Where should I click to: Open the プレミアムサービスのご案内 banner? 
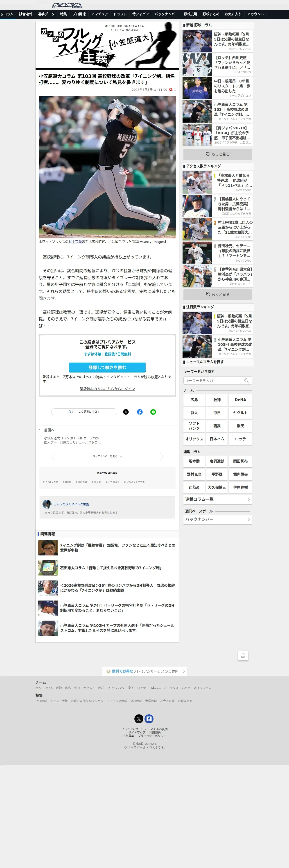(x=145, y=671)
